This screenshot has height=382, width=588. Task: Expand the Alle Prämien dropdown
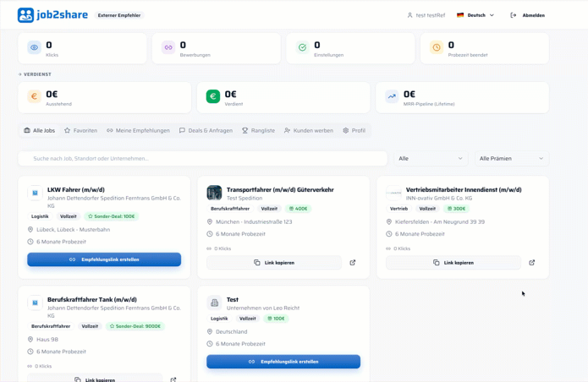(x=512, y=158)
